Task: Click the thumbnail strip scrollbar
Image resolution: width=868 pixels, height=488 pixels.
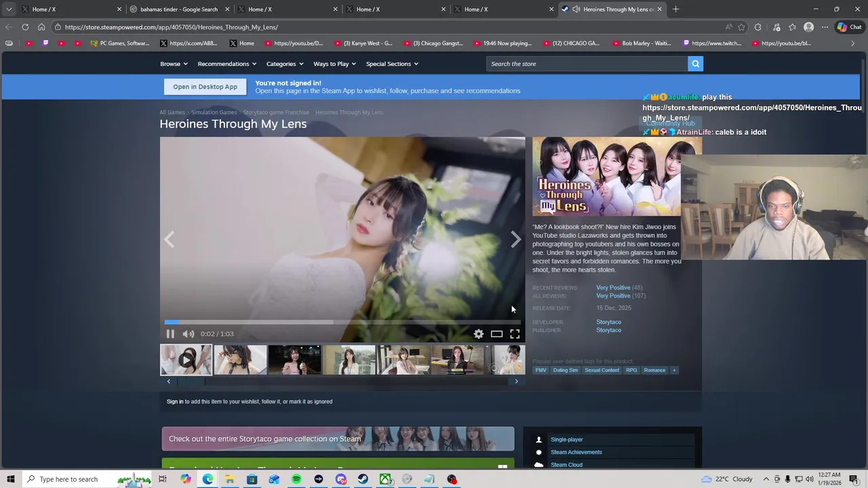Action: pyautogui.click(x=342, y=381)
